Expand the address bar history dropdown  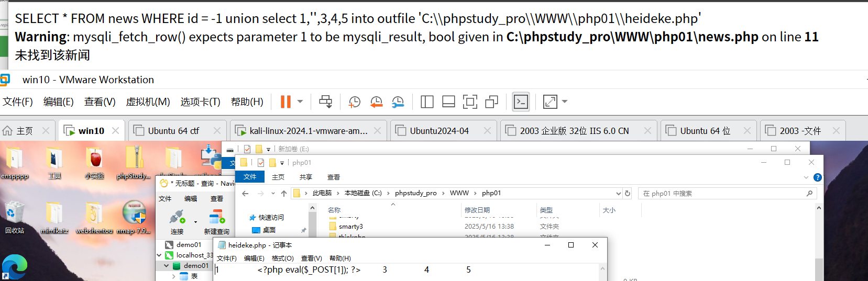tap(619, 194)
